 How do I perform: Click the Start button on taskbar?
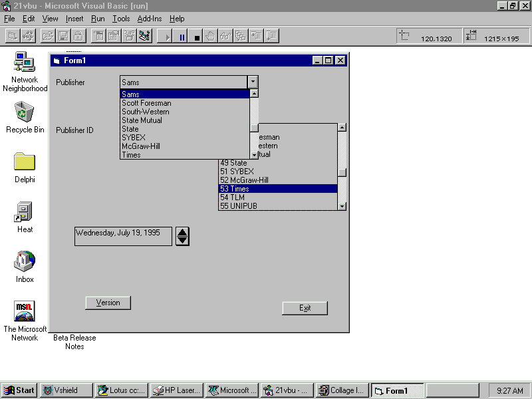(x=19, y=390)
